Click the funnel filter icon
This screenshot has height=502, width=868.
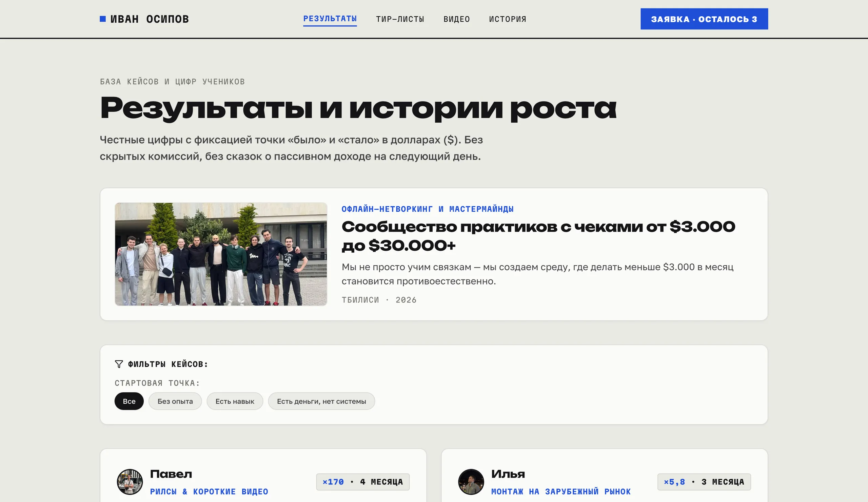pyautogui.click(x=119, y=364)
